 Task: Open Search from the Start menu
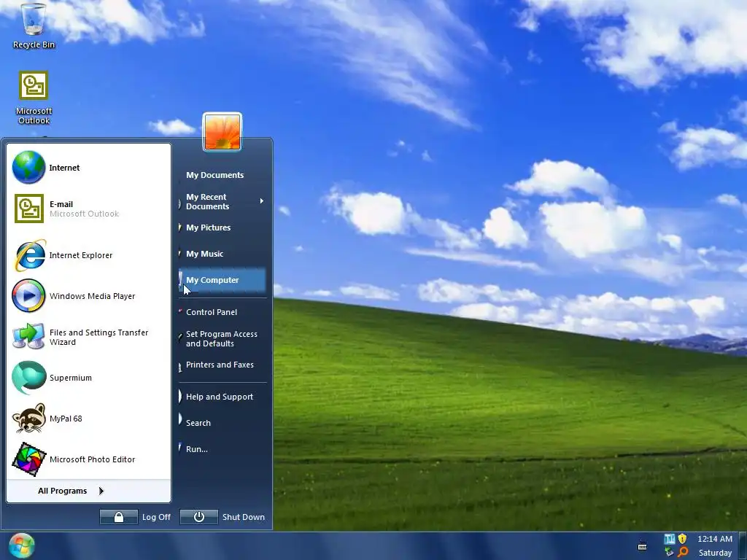click(x=222, y=423)
